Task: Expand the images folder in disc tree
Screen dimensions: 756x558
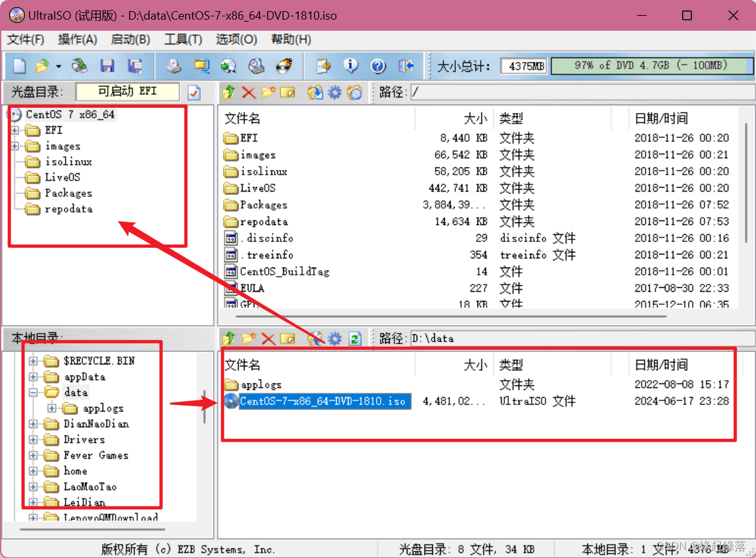Action: coord(15,146)
